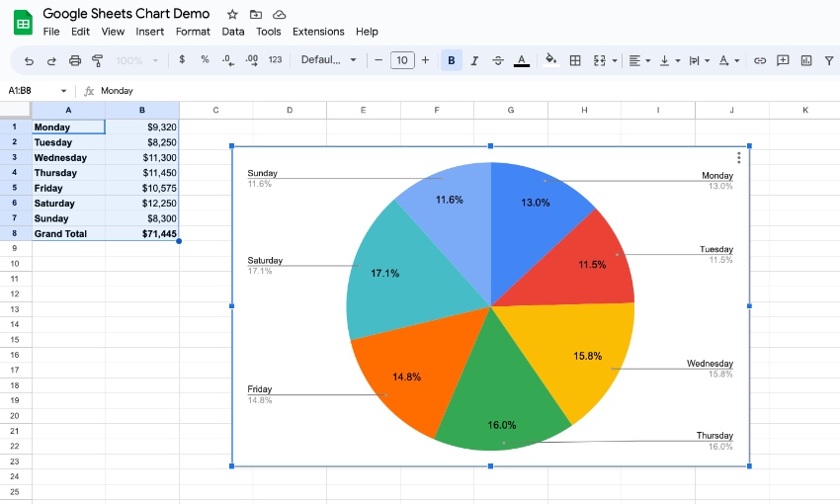Open text wrapping dropdown
The image size is (840, 504).
pos(699,60)
